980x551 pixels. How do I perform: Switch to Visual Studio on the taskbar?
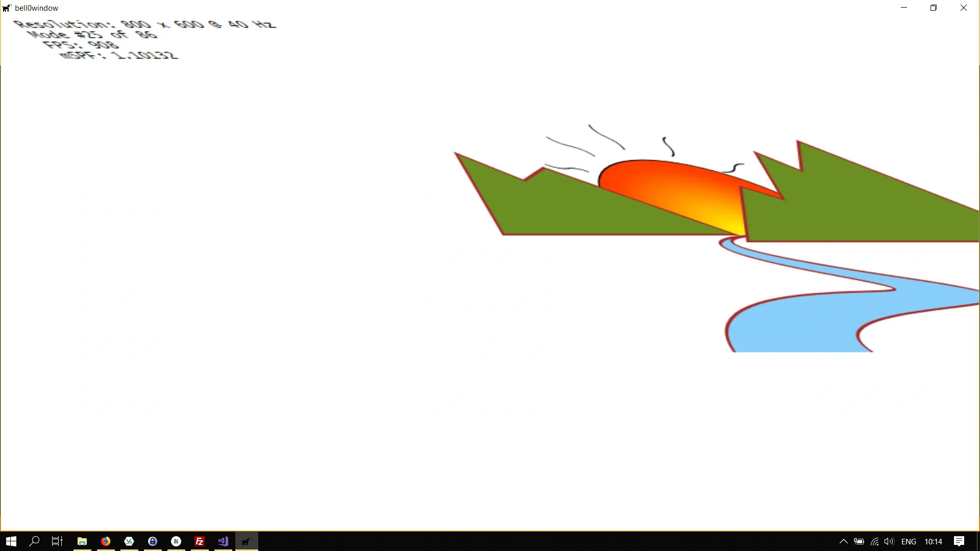[223, 541]
